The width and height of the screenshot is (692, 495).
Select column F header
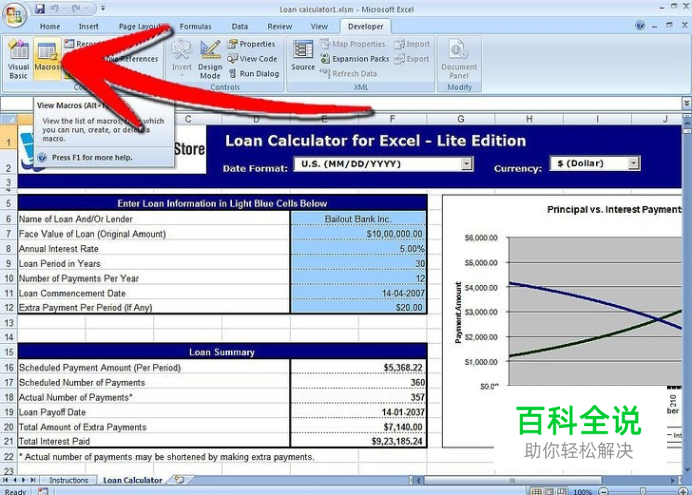392,119
